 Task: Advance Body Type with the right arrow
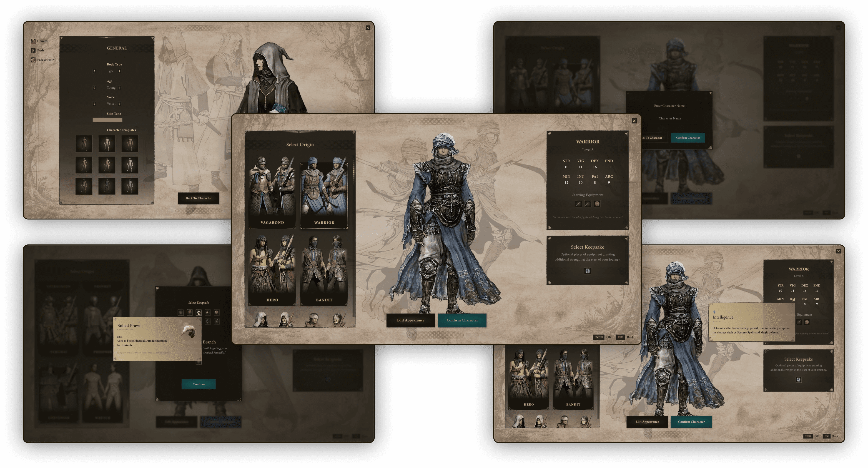(x=120, y=71)
